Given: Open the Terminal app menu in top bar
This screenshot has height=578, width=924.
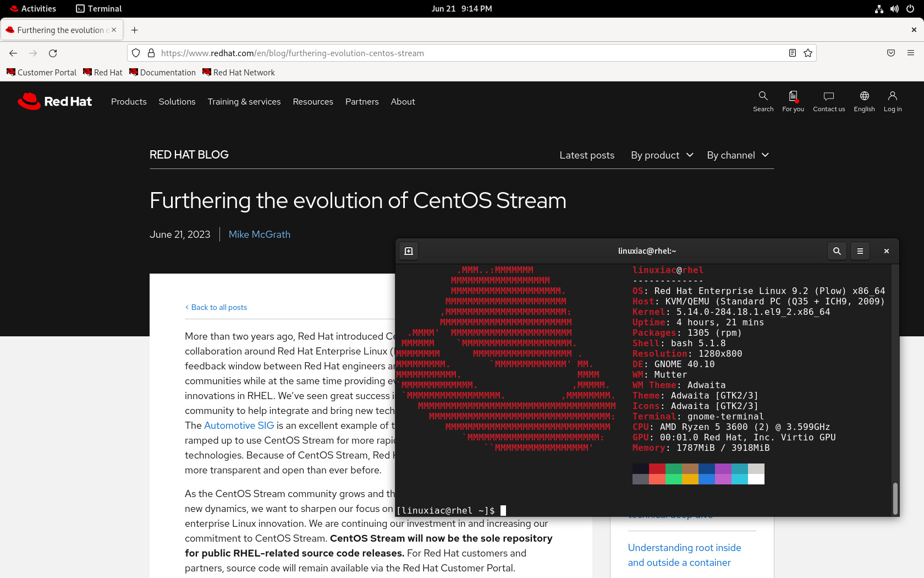Looking at the screenshot, I should point(99,9).
